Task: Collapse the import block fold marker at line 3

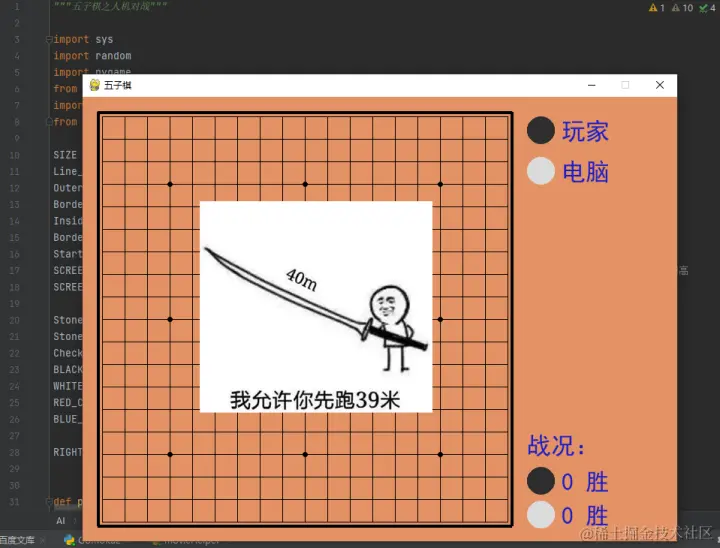Action: coord(49,40)
